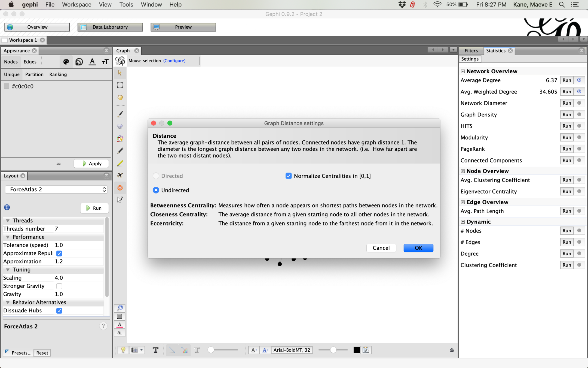Click the black label color swatch
The height and width of the screenshot is (368, 588).
pos(356,350)
